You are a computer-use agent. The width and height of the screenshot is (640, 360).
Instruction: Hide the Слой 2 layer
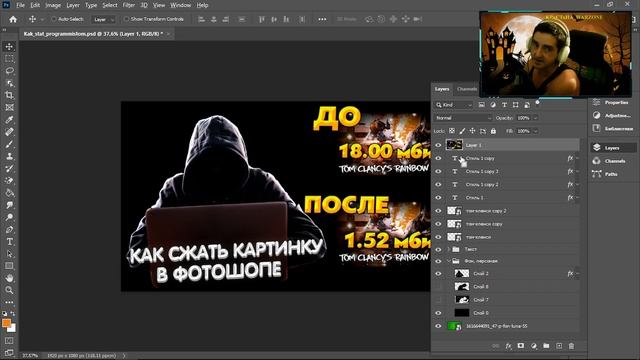[x=438, y=273]
